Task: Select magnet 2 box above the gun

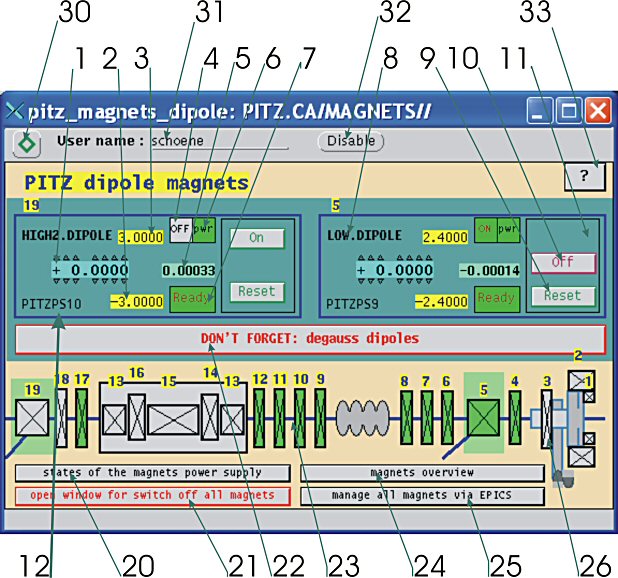Action: point(581,381)
